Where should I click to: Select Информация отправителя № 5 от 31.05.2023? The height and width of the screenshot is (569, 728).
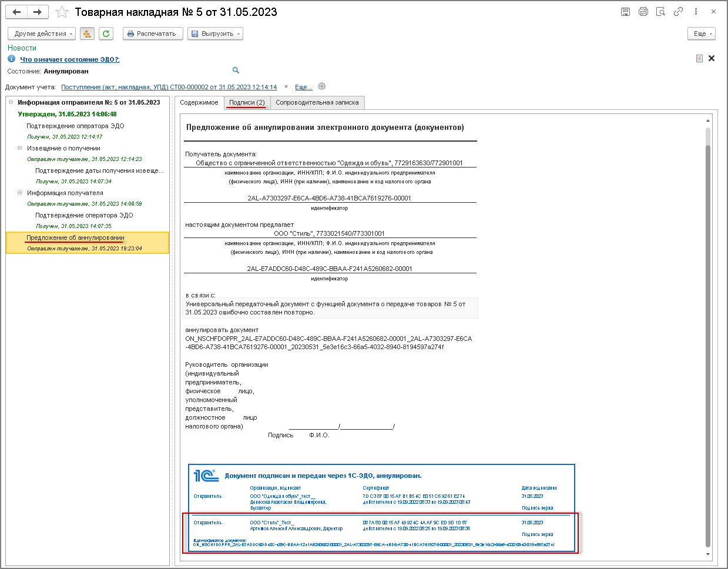click(89, 102)
